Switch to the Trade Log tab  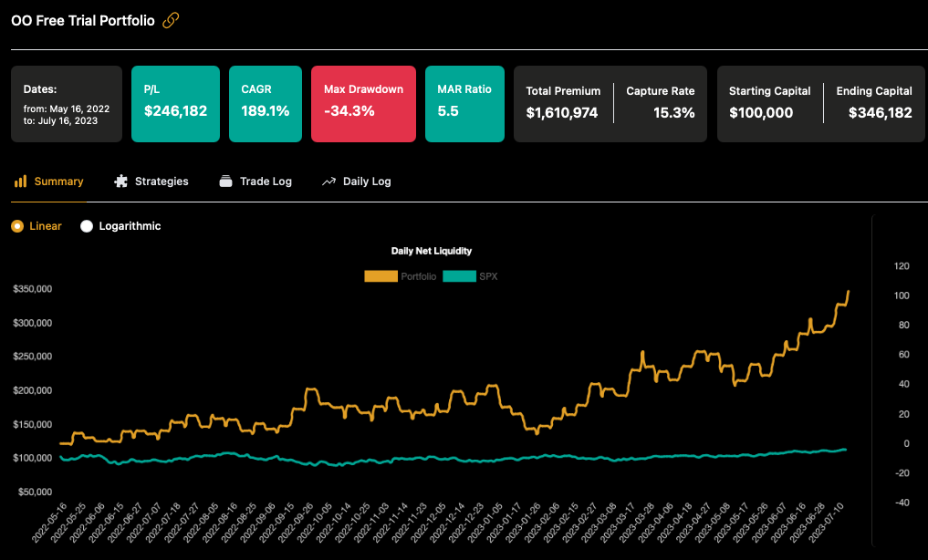point(266,181)
